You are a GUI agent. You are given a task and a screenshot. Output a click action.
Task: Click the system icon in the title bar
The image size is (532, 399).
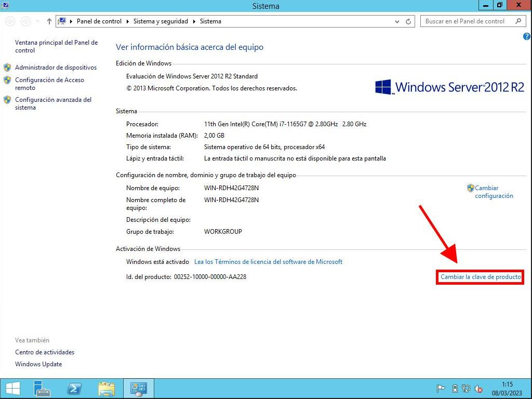pos(5,5)
